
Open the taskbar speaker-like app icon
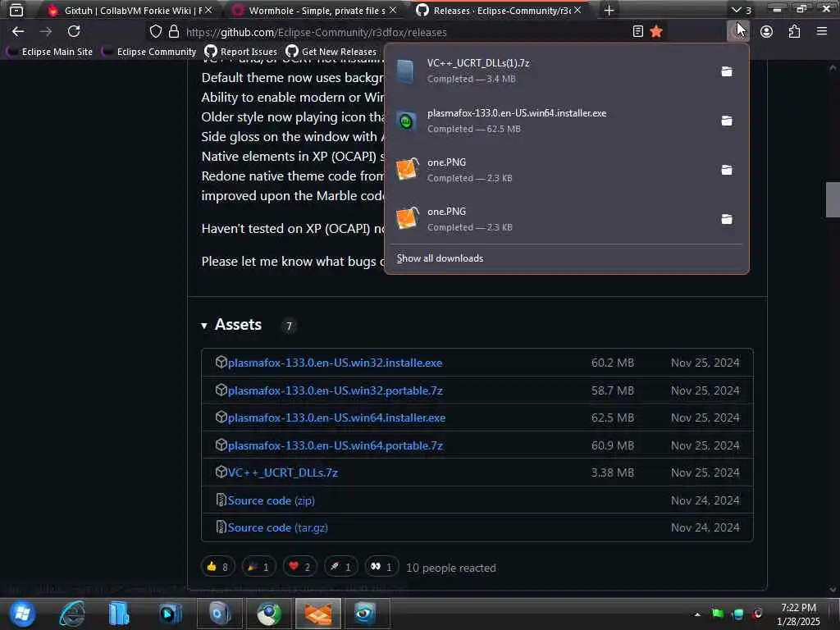click(220, 614)
